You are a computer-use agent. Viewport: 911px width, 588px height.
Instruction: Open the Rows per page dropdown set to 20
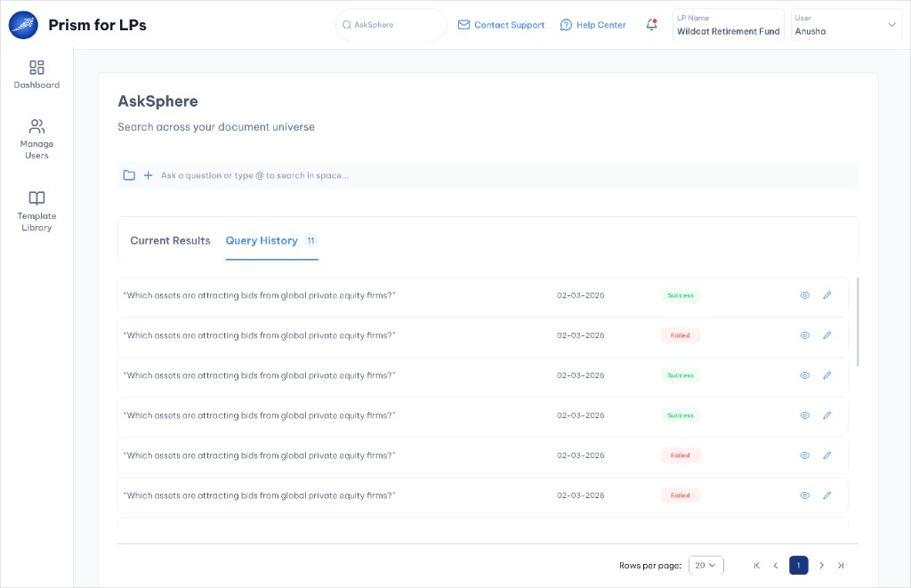tap(705, 566)
